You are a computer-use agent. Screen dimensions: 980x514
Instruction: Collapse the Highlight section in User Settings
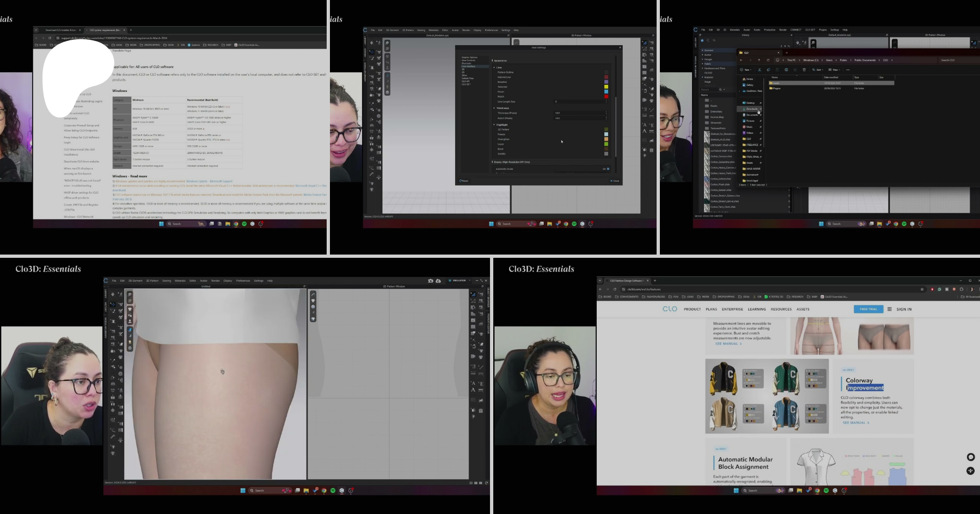494,125
